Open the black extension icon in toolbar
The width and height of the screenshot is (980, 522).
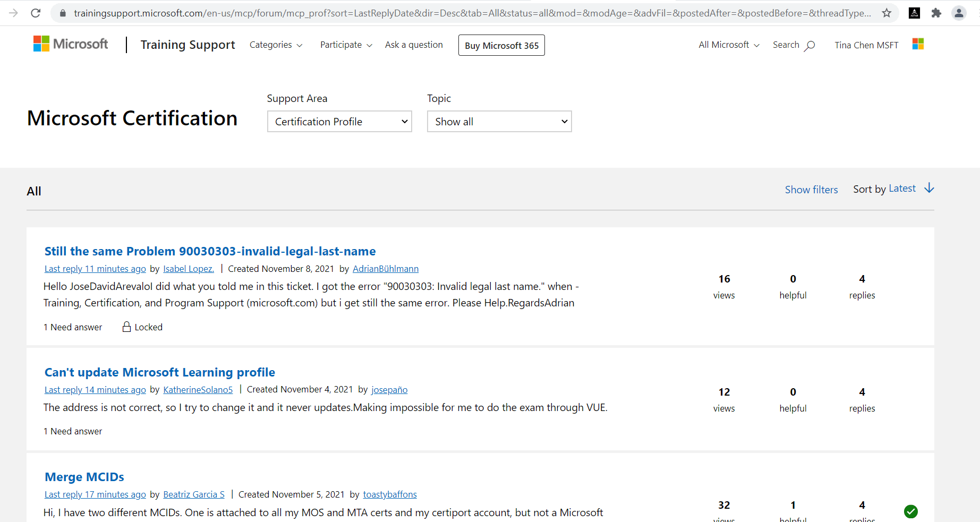[915, 13]
